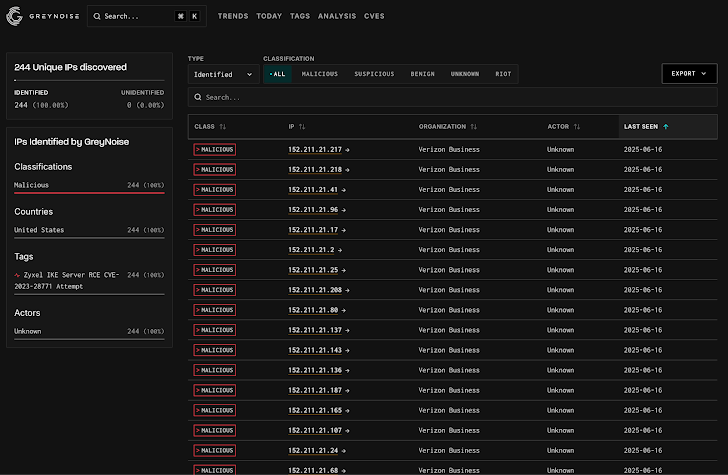This screenshot has width=728, height=475.
Task: Open the Identified type dropdown
Action: (x=223, y=74)
